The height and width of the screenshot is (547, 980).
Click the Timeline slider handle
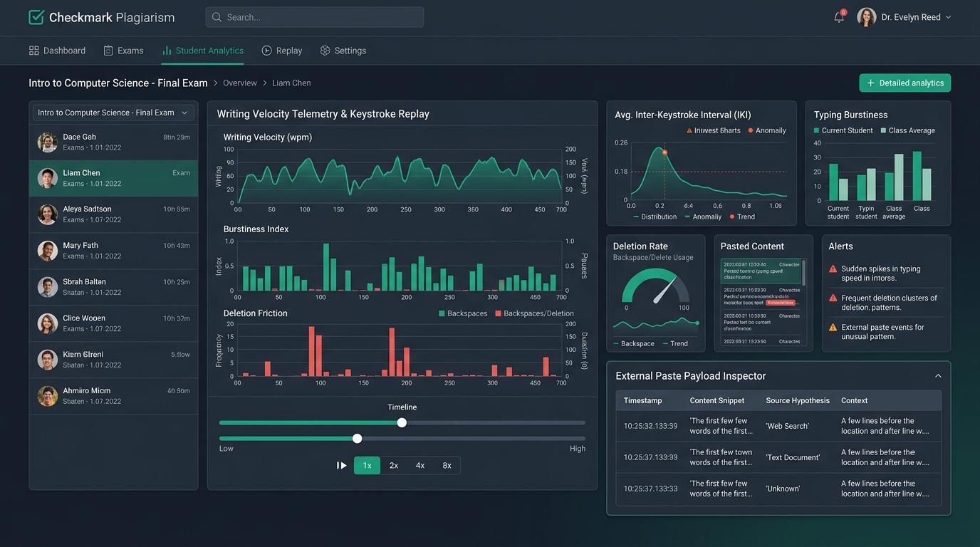[x=402, y=422]
